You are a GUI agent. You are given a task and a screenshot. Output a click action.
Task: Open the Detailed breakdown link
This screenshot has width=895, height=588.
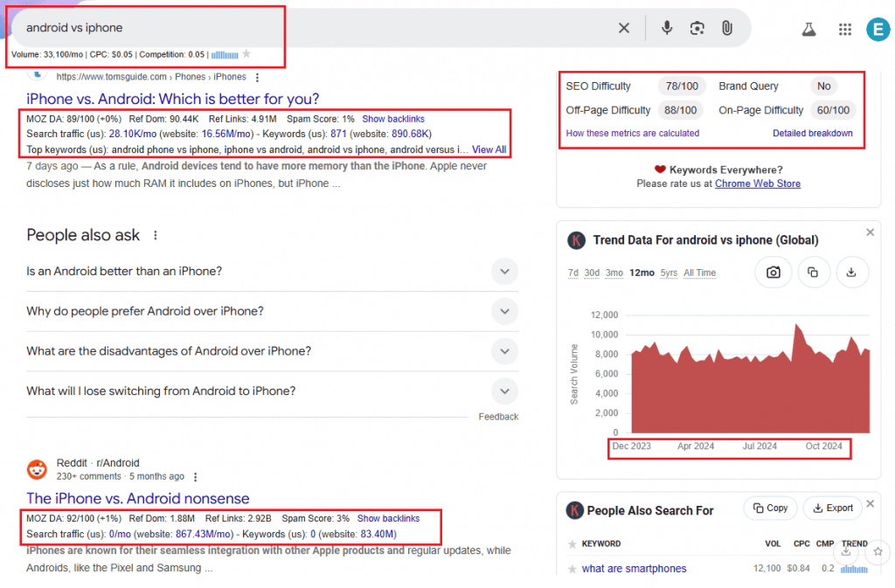[812, 134]
